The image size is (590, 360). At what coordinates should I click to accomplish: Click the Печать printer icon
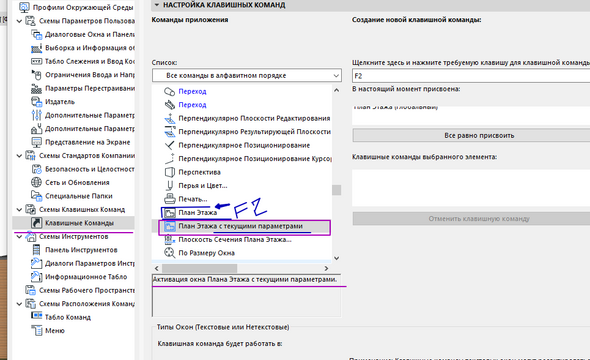[x=170, y=199]
